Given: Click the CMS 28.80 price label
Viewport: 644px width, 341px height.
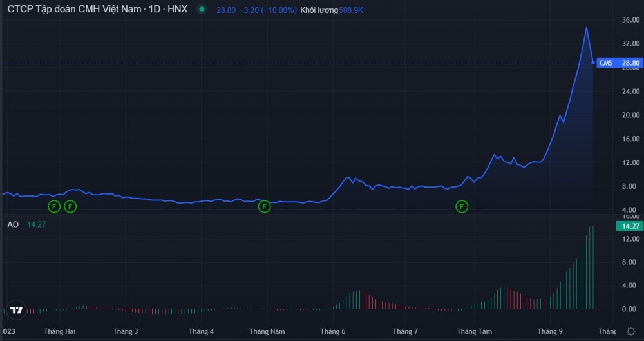Looking at the screenshot, I should coord(620,63).
